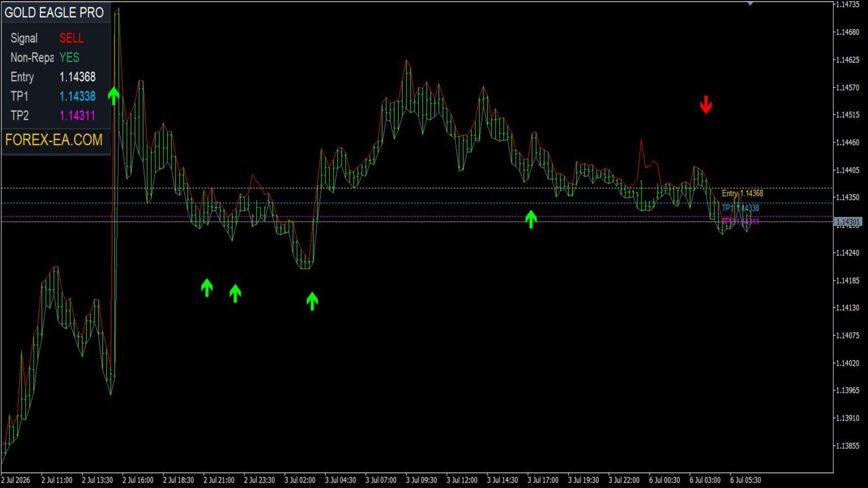
Task: Click the green YES non-repaint value
Action: [x=69, y=57]
